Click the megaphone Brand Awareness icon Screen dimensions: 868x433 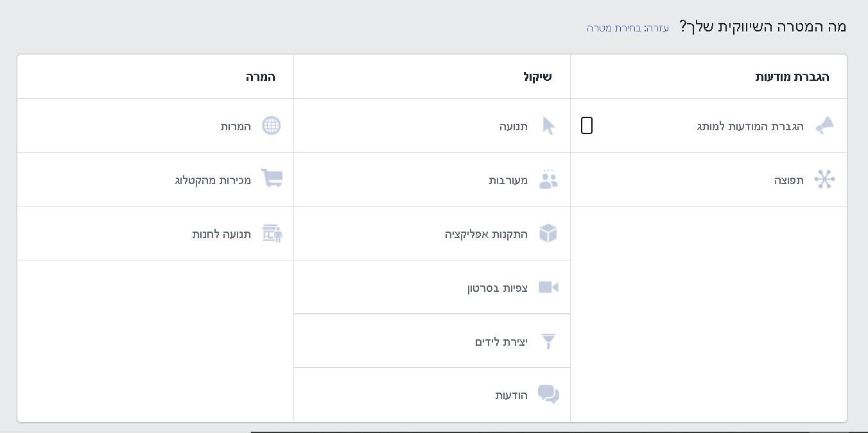(824, 126)
